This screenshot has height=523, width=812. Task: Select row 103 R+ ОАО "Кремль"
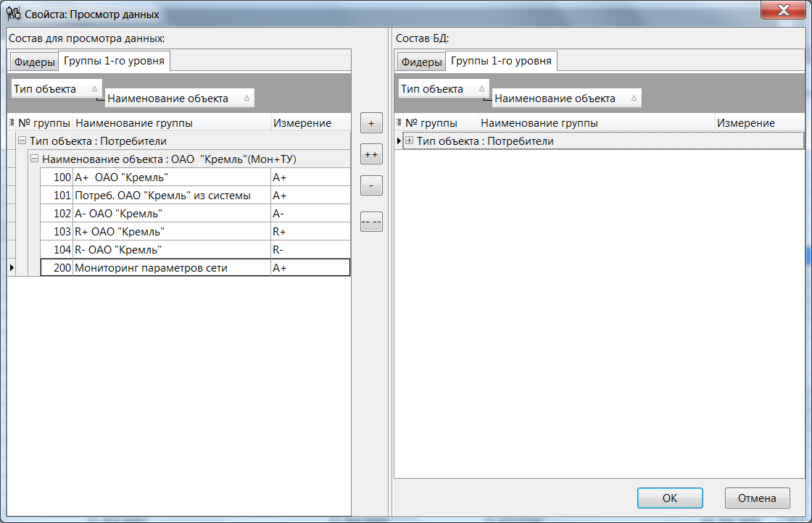[x=170, y=232]
